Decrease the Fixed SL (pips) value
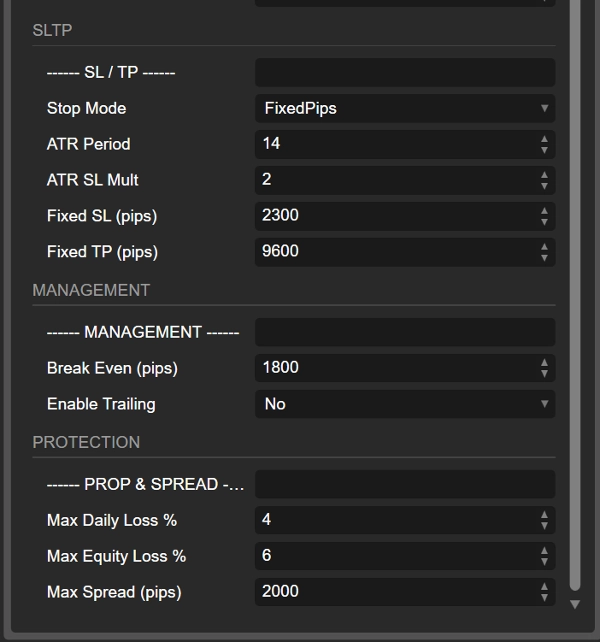Viewport: 600px width, 642px height. point(544,222)
